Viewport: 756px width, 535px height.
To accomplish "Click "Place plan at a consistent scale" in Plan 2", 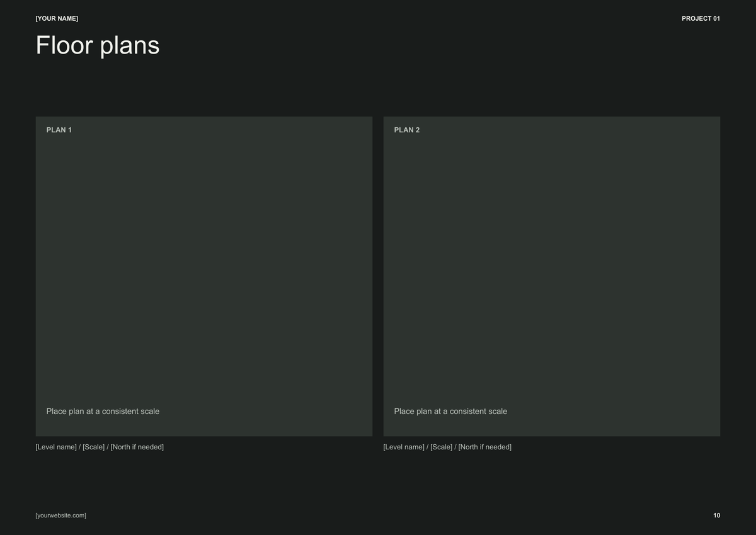I will pyautogui.click(x=450, y=411).
